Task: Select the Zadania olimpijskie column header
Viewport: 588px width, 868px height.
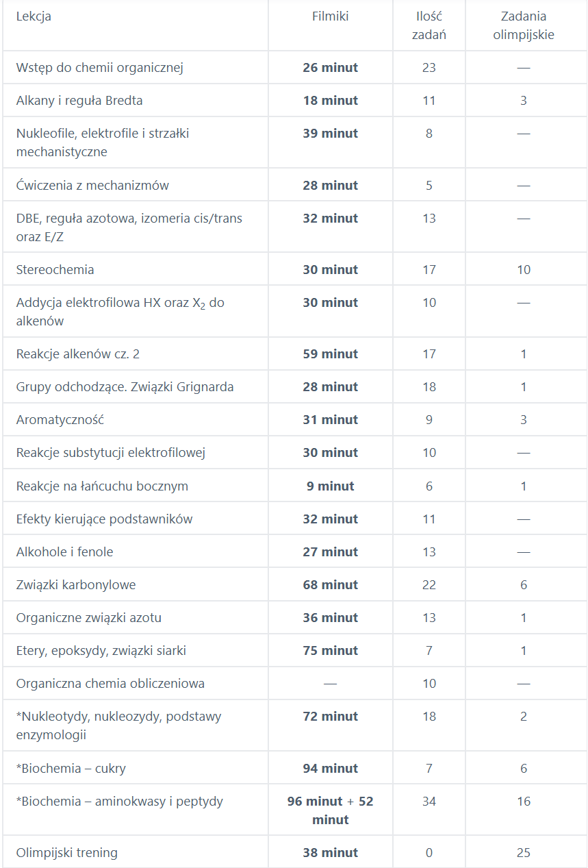Action: (524, 25)
